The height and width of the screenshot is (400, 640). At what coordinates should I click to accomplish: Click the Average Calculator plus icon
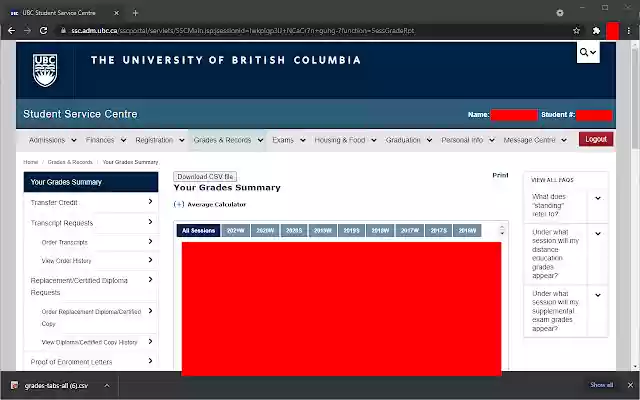[179, 204]
